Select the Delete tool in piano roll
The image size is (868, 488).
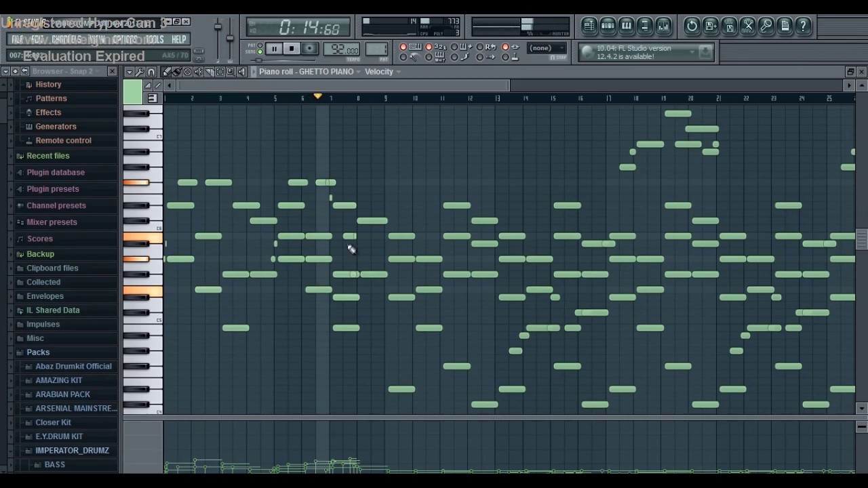[188, 72]
